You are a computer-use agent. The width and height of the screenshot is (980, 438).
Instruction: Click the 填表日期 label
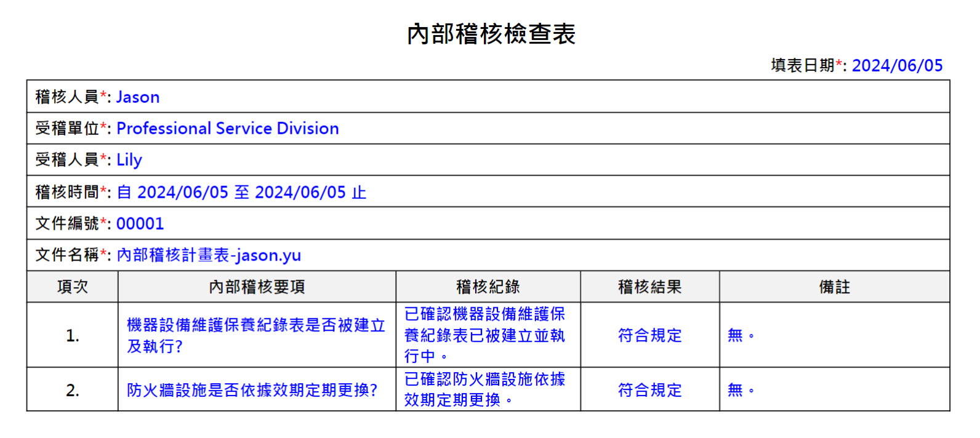coord(803,65)
